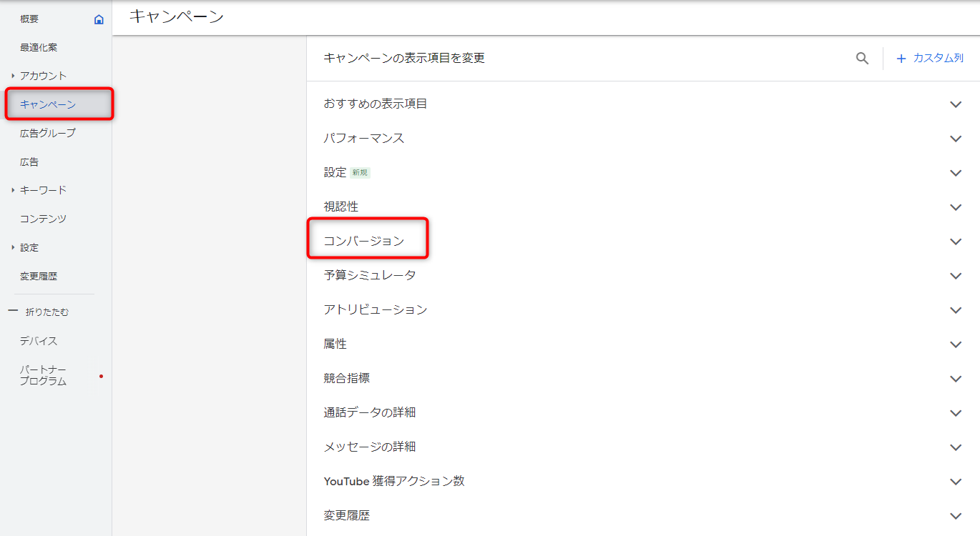Open 概要 in the sidebar
980x536 pixels.
click(29, 19)
